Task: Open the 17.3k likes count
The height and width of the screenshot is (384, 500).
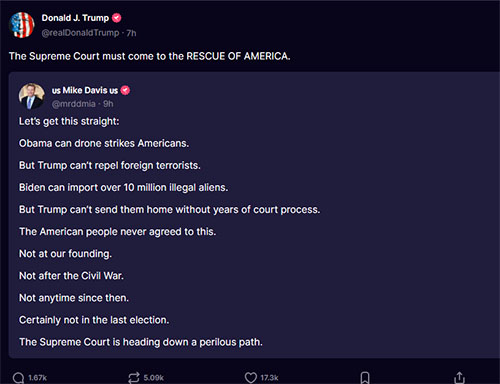Action: tap(269, 378)
